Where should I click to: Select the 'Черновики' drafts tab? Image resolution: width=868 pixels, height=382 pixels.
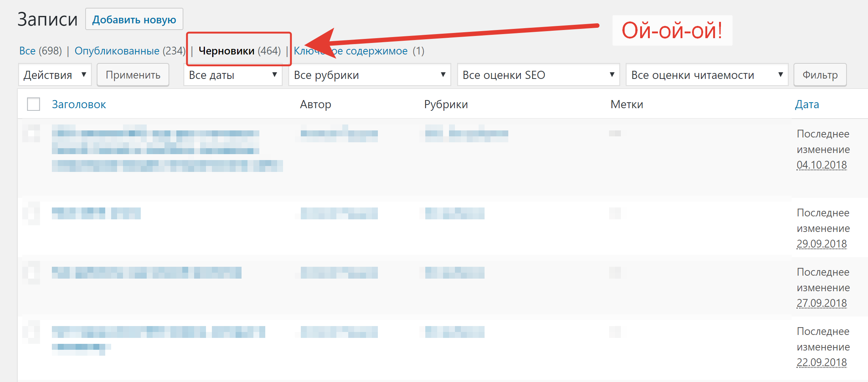(226, 51)
